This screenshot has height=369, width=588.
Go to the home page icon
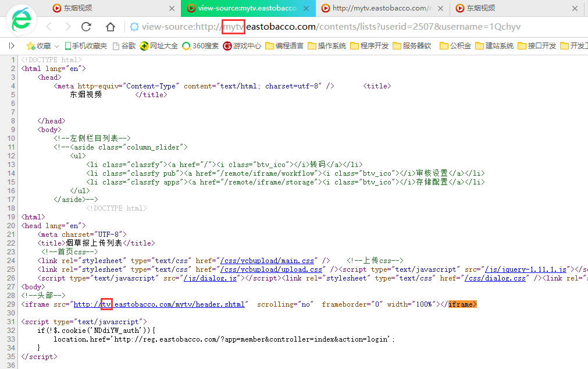(110, 27)
